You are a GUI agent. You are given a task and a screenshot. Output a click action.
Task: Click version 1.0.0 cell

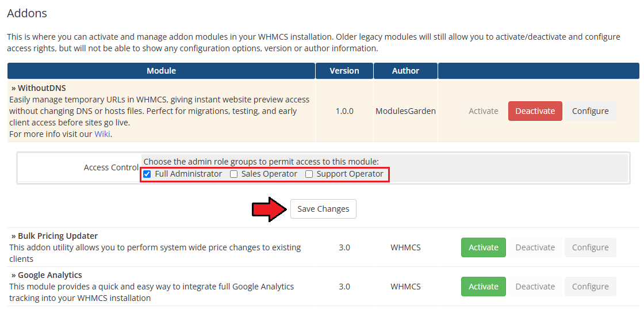pyautogui.click(x=344, y=111)
